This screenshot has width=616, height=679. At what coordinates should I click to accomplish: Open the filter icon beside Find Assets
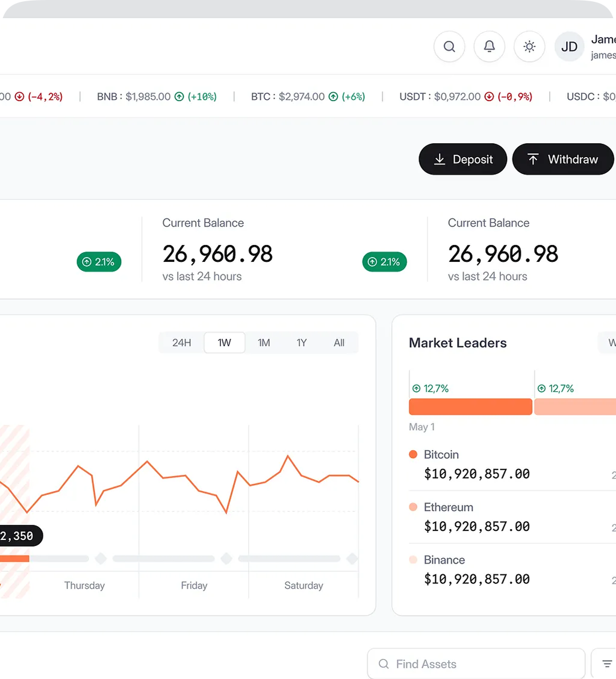tap(606, 663)
